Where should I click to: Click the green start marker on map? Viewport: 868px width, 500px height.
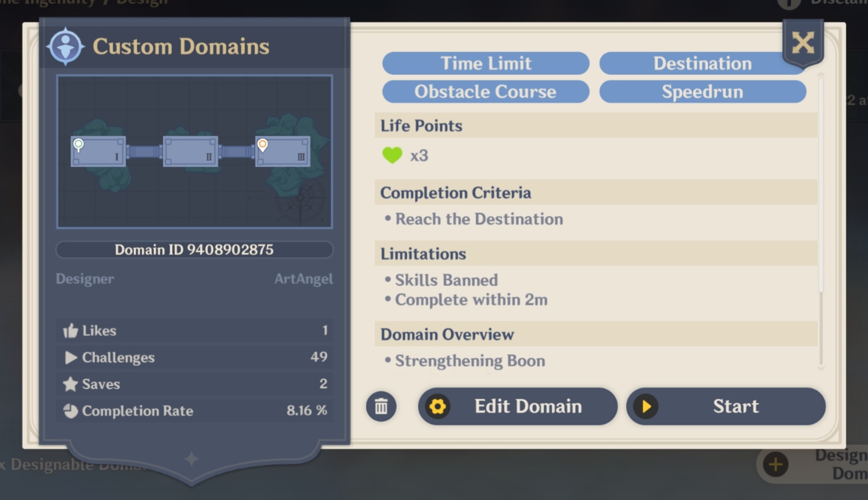click(78, 145)
